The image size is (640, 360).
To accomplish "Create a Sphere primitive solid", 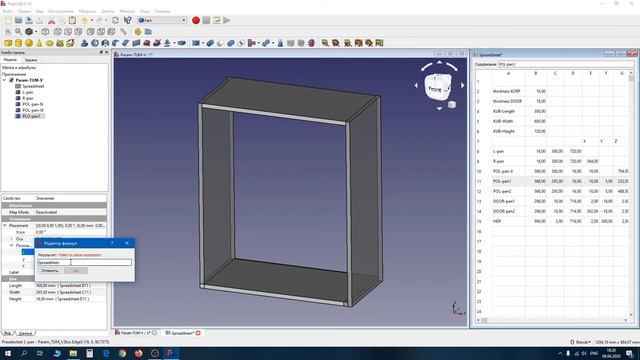I will pos(29,43).
